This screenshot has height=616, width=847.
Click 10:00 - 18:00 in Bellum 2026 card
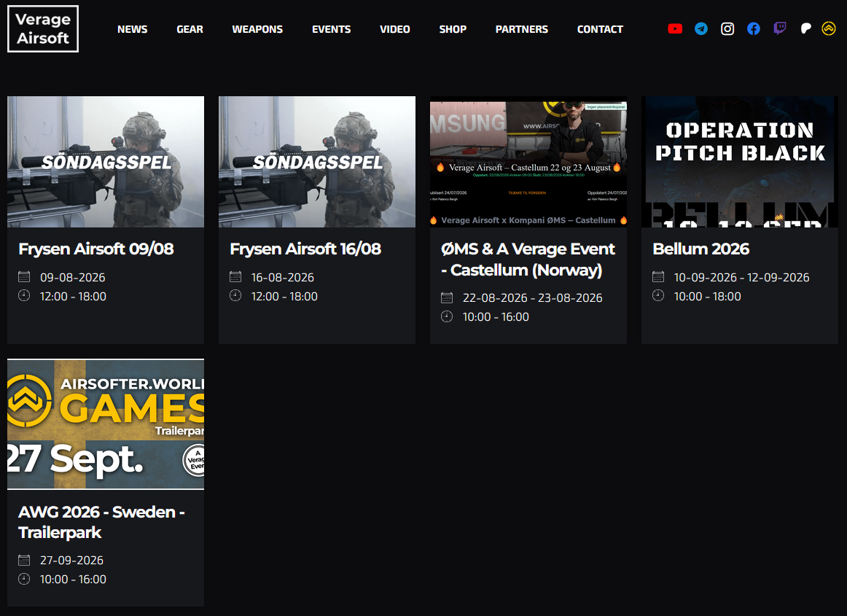(708, 296)
